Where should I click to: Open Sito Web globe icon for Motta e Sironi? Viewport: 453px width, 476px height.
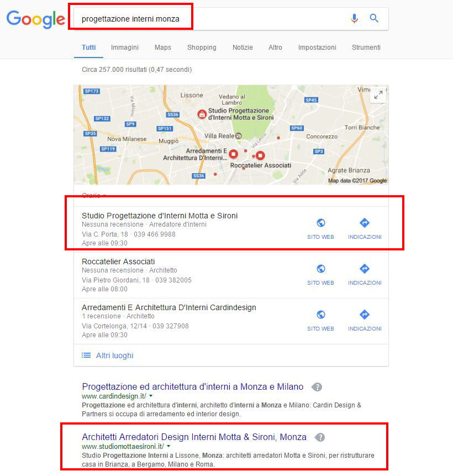coord(321,223)
